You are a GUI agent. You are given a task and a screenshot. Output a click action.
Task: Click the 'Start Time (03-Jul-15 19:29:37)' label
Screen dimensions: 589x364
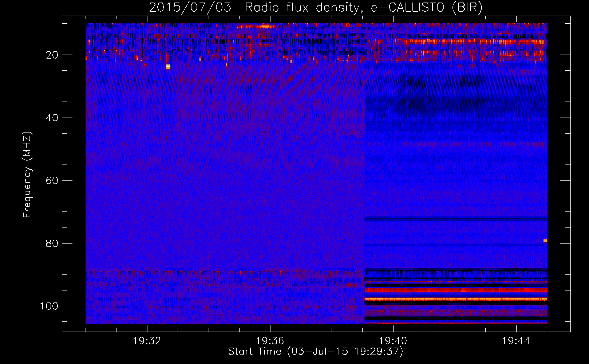[316, 352]
